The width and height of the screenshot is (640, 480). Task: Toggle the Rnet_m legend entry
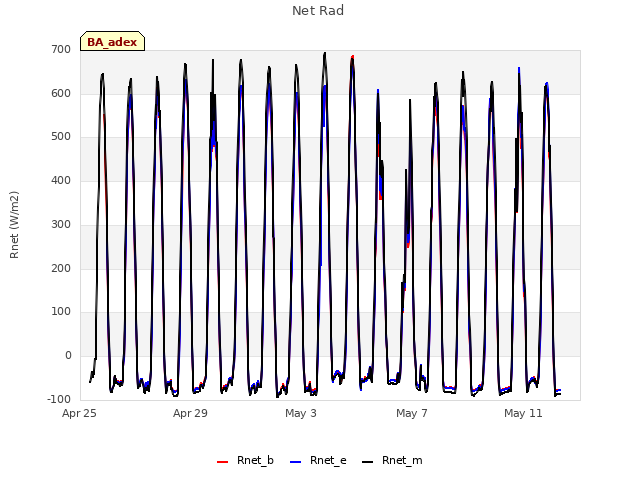(392, 461)
